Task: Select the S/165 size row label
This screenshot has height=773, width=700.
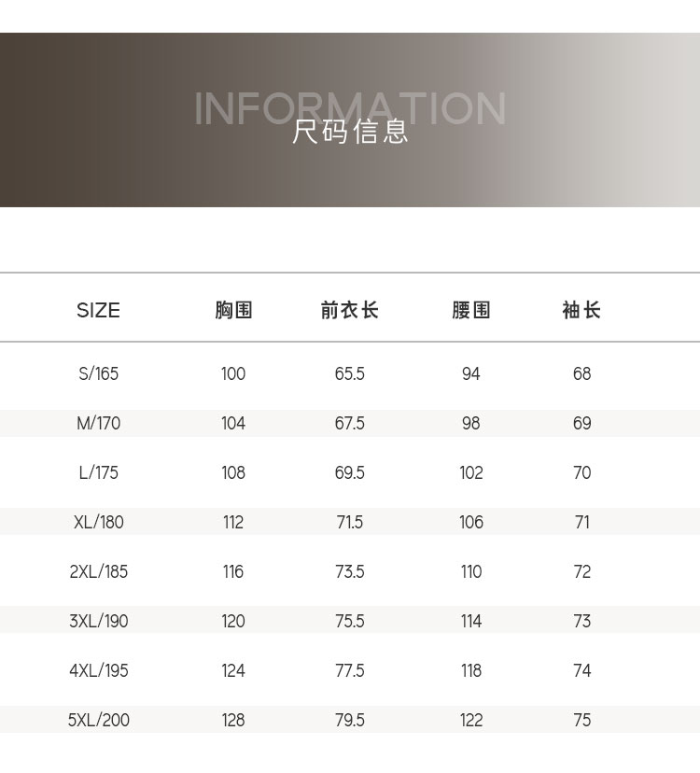Action: tap(98, 374)
